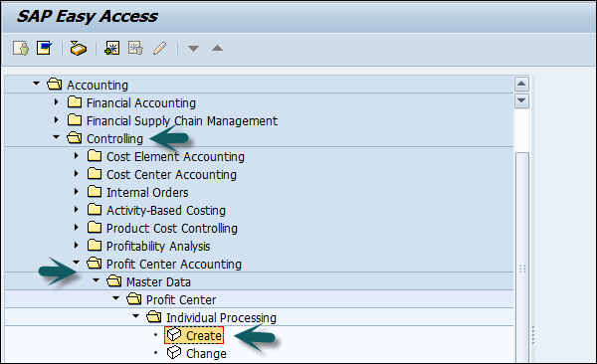Click the Financial Accounting folder icon
Viewport: 597px width, 364px height.
coord(75,102)
